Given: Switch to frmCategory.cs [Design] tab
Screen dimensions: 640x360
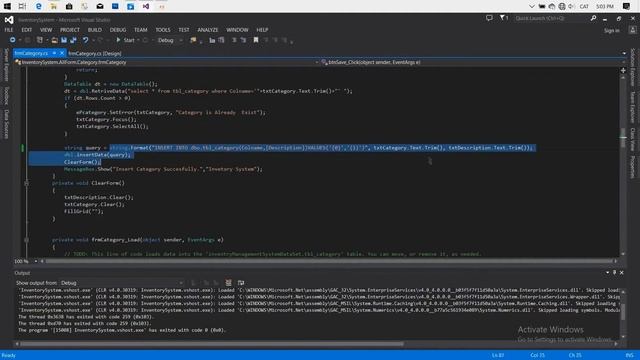Looking at the screenshot, I should coord(95,53).
